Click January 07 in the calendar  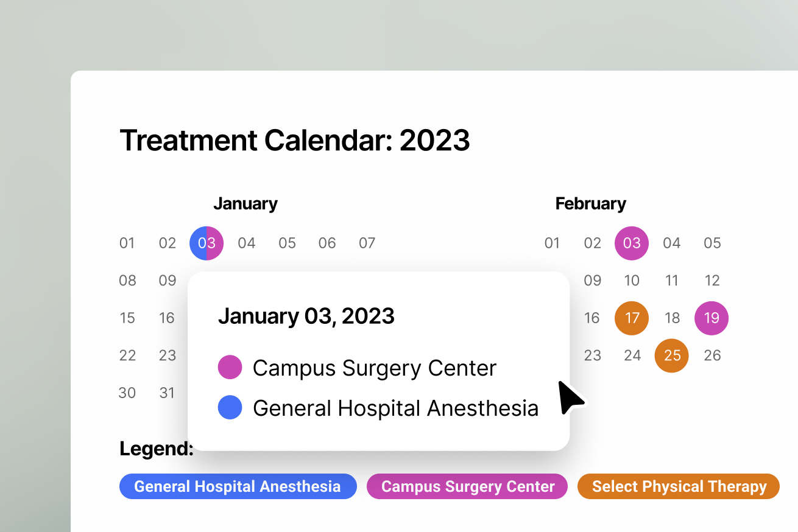pos(367,243)
